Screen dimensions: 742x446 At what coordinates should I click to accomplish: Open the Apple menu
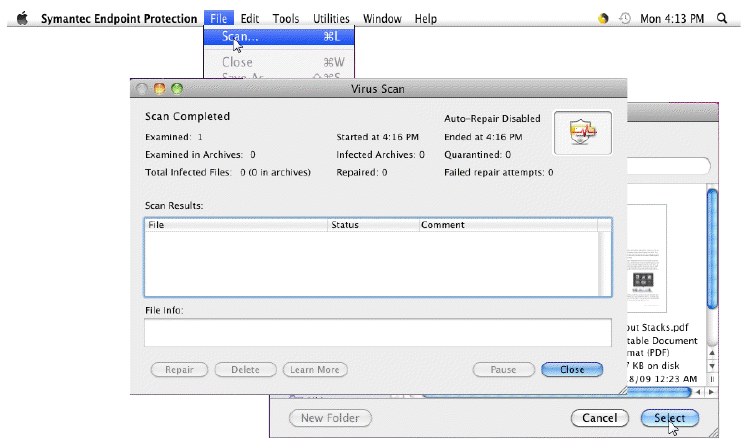[x=22, y=18]
